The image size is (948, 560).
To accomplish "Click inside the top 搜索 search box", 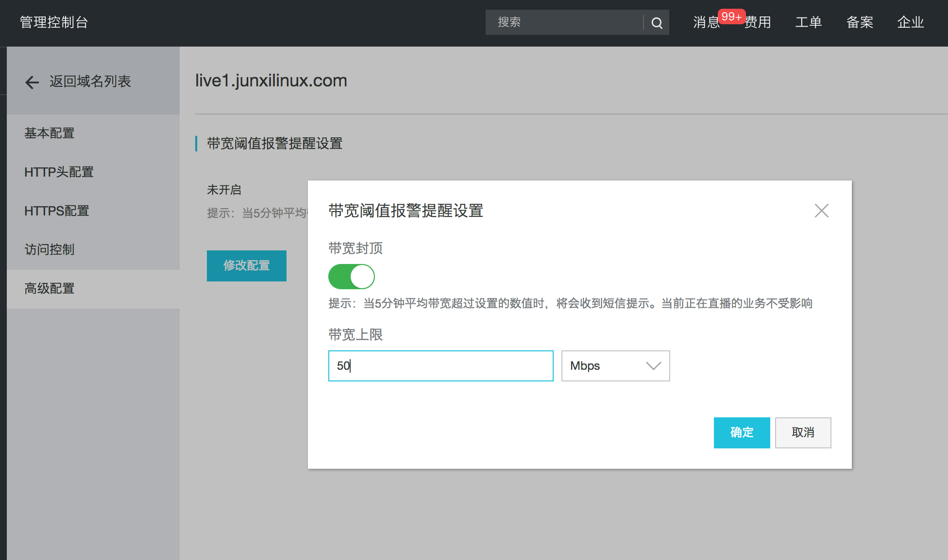I will coord(563,22).
